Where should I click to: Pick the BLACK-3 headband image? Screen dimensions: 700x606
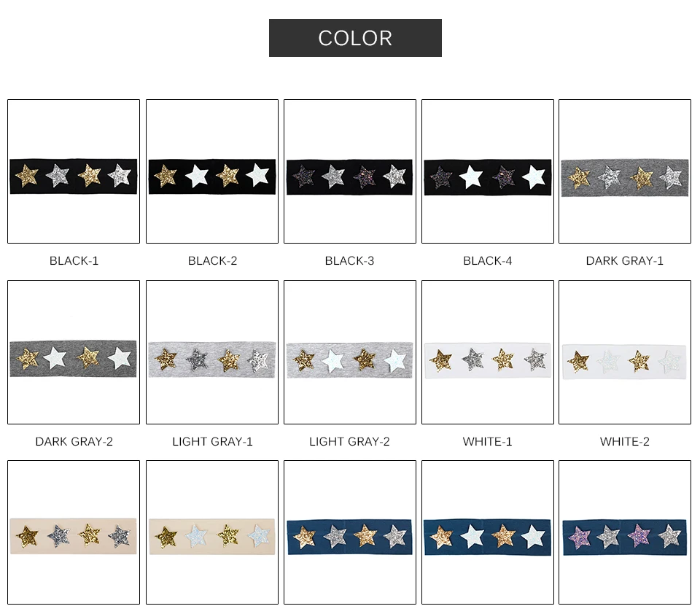tap(350, 171)
